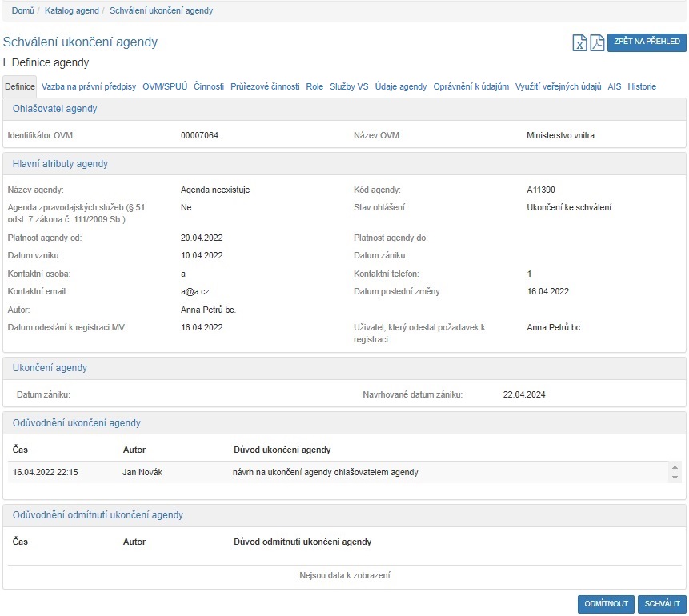Switch to Vazba na právní předpisy tab
The height and width of the screenshot is (616, 689).
tap(89, 86)
